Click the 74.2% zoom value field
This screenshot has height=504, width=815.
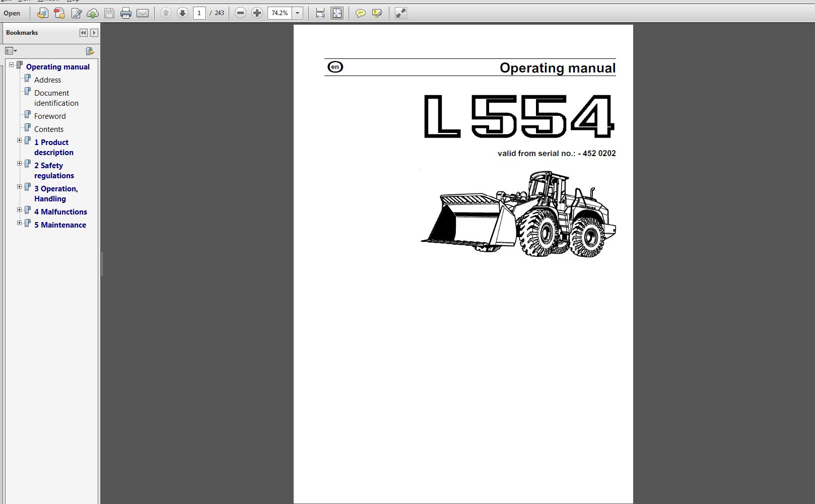tap(280, 13)
